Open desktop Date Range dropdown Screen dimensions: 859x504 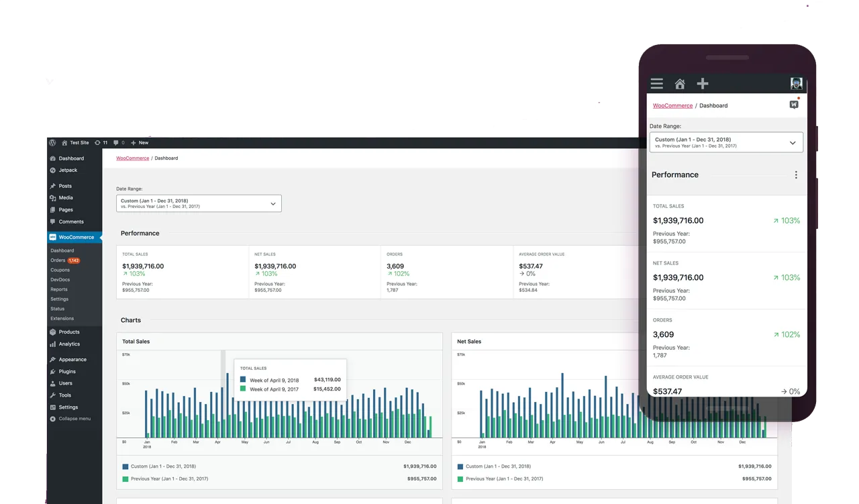(x=199, y=203)
